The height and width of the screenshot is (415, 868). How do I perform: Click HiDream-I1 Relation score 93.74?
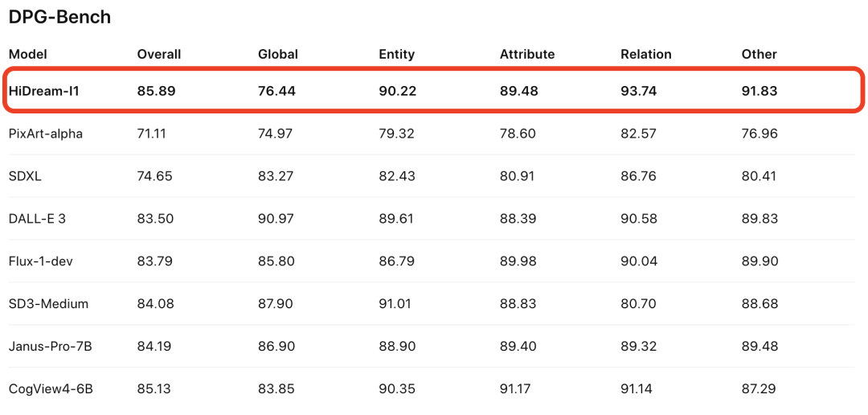click(639, 92)
